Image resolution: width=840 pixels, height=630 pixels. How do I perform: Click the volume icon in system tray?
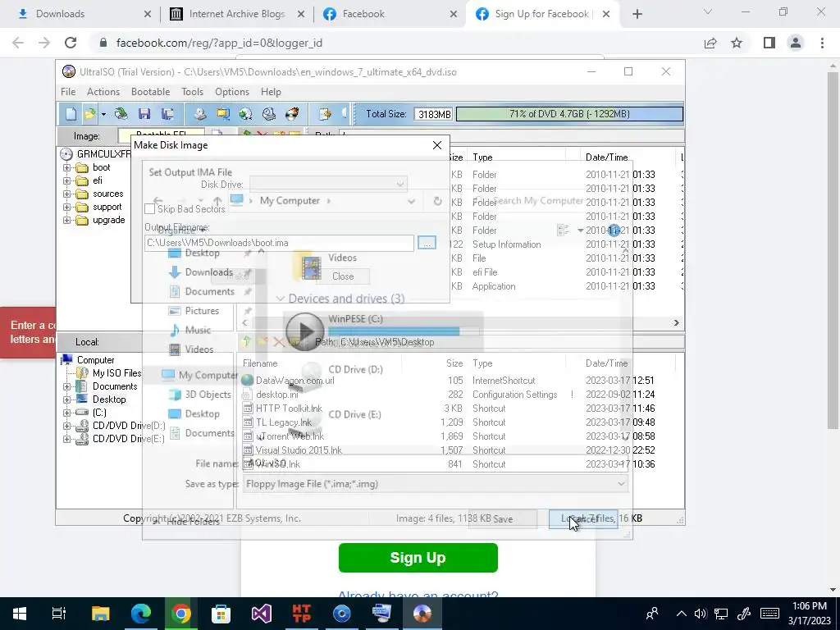[x=701, y=614]
